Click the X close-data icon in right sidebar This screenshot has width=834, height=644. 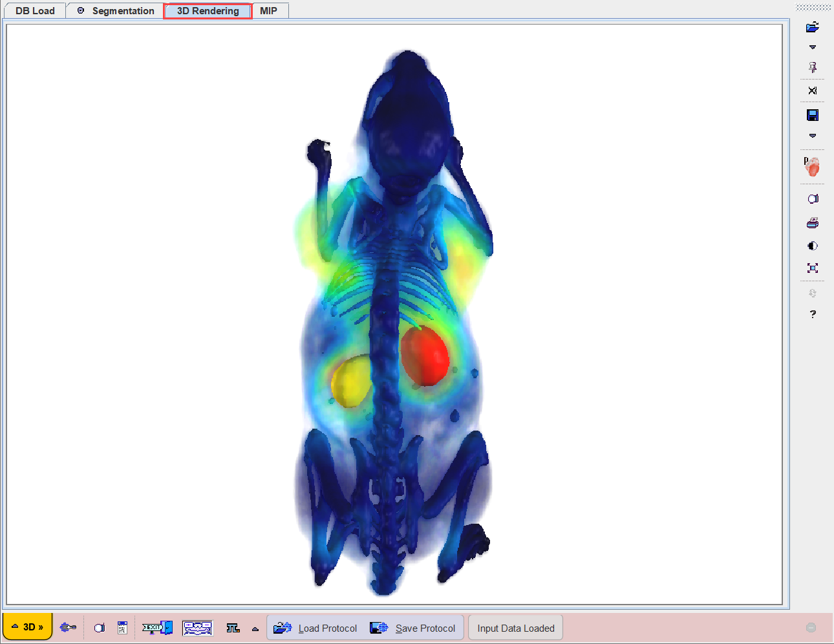point(813,91)
